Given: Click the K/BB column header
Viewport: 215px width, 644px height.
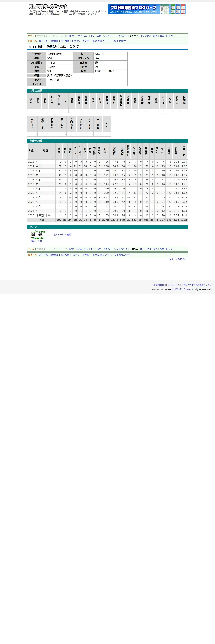Looking at the screenshot, I should point(89,124).
